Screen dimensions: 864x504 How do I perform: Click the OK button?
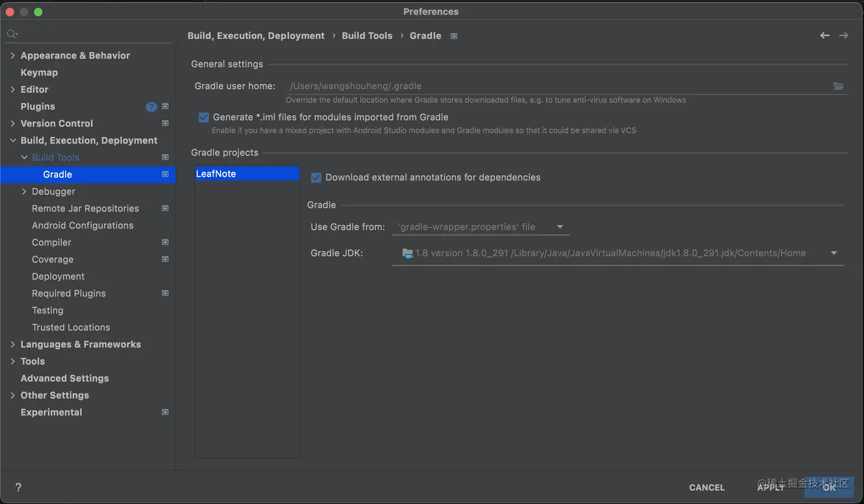click(x=829, y=487)
